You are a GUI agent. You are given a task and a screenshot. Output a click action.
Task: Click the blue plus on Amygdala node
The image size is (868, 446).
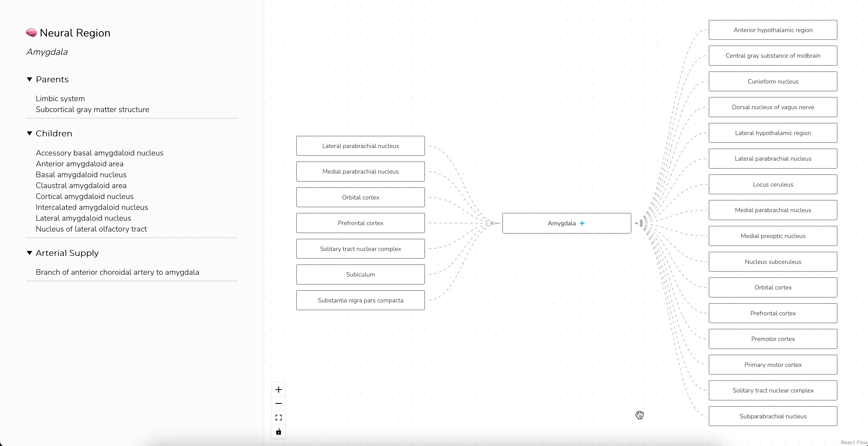[x=582, y=223]
